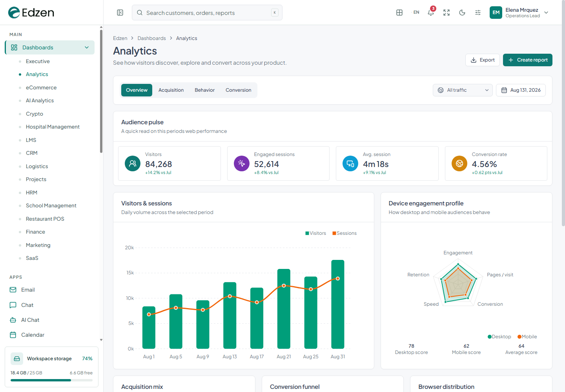Click the Avg. session devices icon

350,163
